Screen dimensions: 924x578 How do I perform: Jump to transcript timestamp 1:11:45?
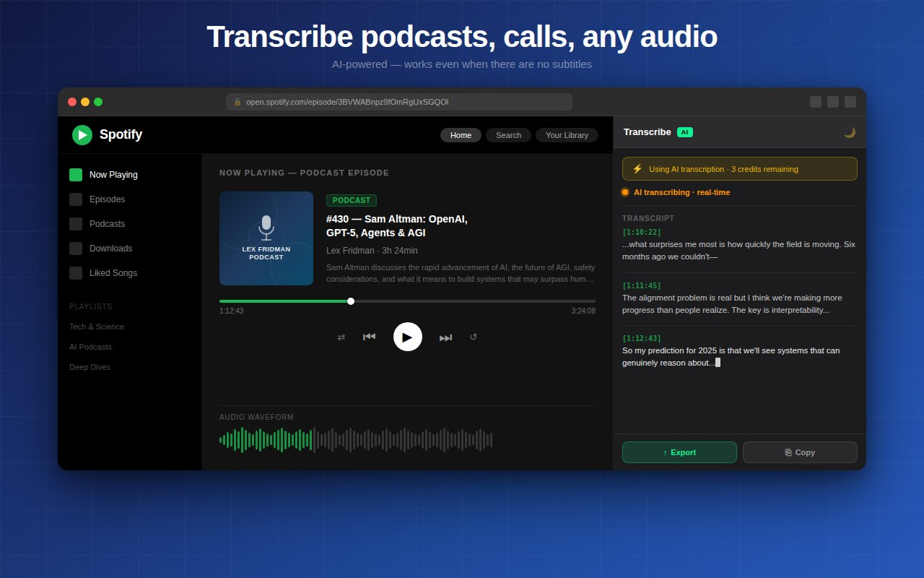pos(642,285)
